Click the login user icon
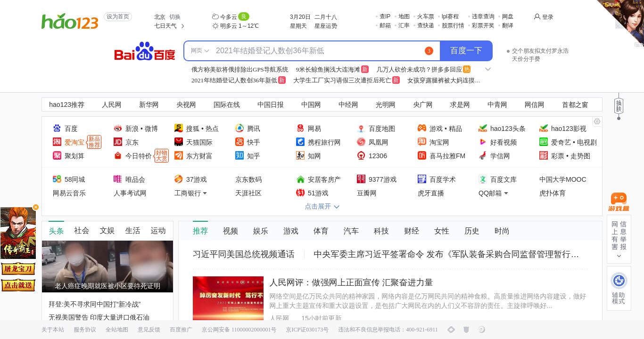644x339 pixels. tap(537, 16)
